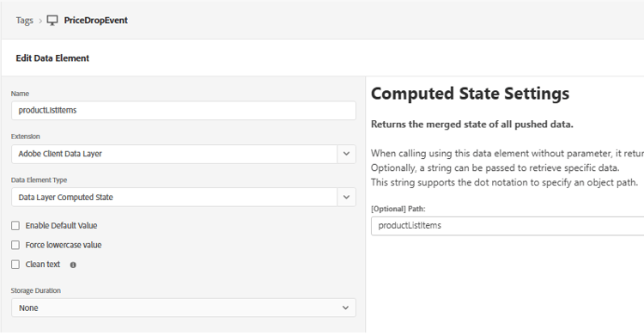Click the Computed State Settings heading
Image resolution: width=644 pixels, height=335 pixels.
pos(470,94)
